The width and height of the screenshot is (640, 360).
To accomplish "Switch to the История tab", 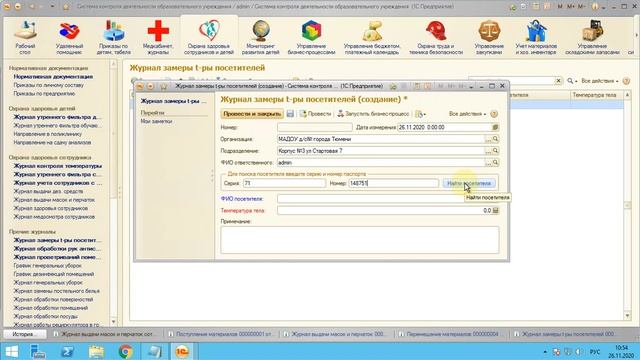I will click(25, 334).
